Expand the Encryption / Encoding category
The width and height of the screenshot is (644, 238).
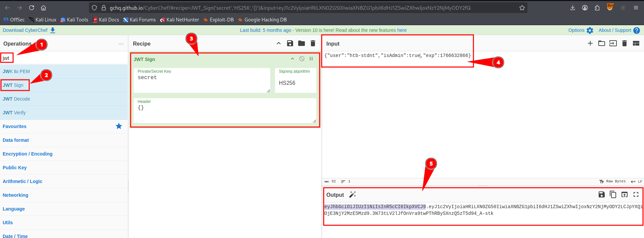28,154
